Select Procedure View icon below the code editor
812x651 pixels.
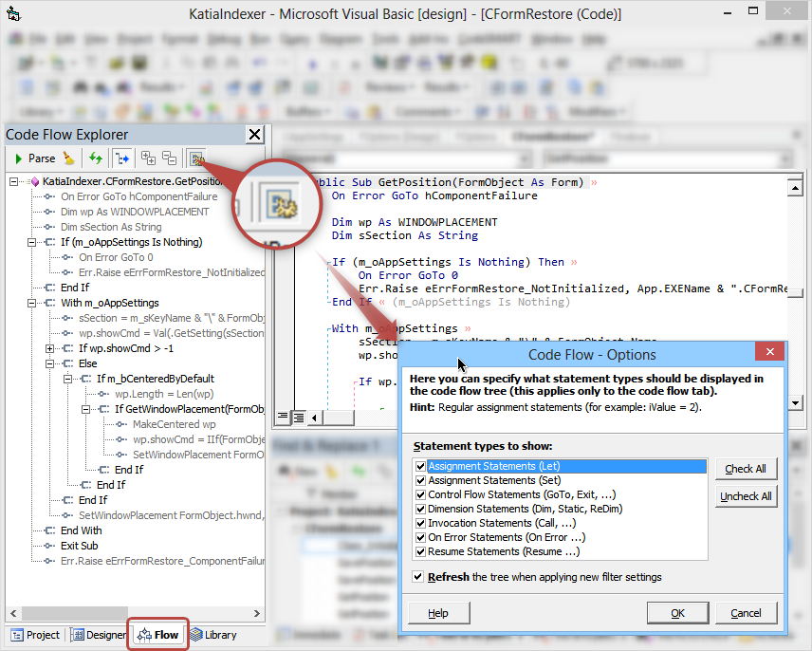(283, 418)
